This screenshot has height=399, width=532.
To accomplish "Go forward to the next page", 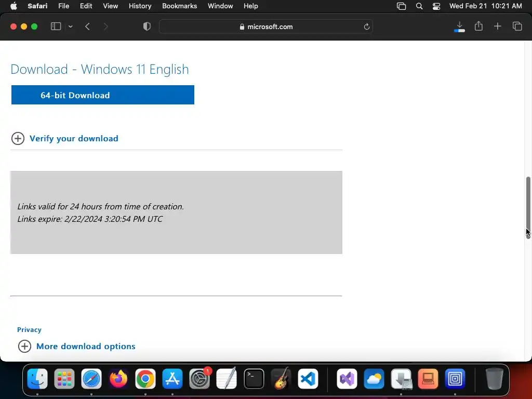I will pyautogui.click(x=105, y=26).
